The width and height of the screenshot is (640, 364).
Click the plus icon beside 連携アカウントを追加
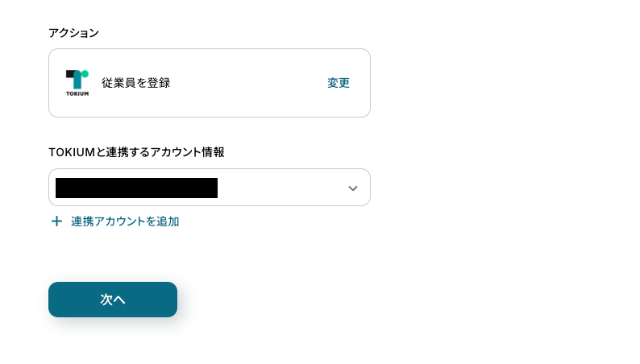click(56, 221)
